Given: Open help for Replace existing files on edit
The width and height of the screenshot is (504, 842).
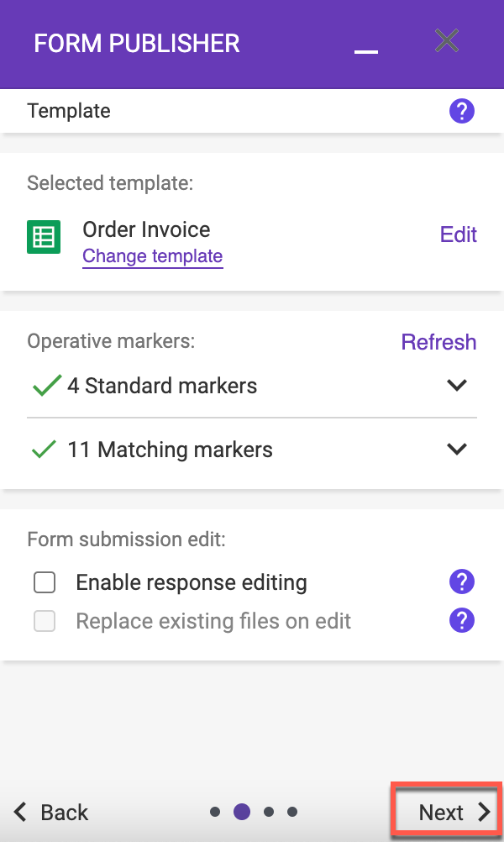Looking at the screenshot, I should pyautogui.click(x=462, y=621).
